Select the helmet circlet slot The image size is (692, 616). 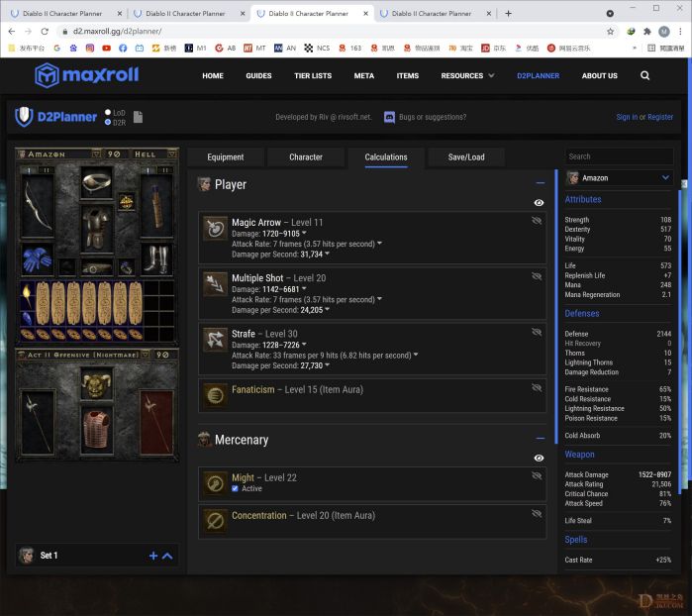(97, 182)
